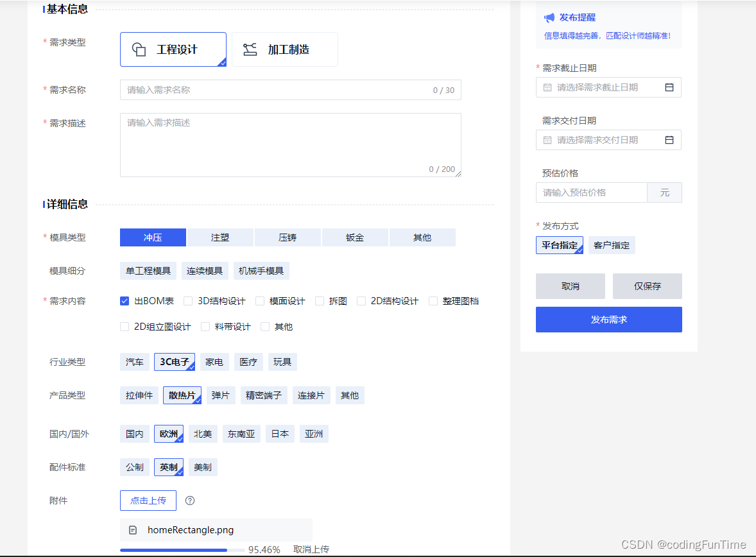Select 机械手模具 mold subtype
Image resolution: width=756 pixels, height=557 pixels.
point(261,271)
